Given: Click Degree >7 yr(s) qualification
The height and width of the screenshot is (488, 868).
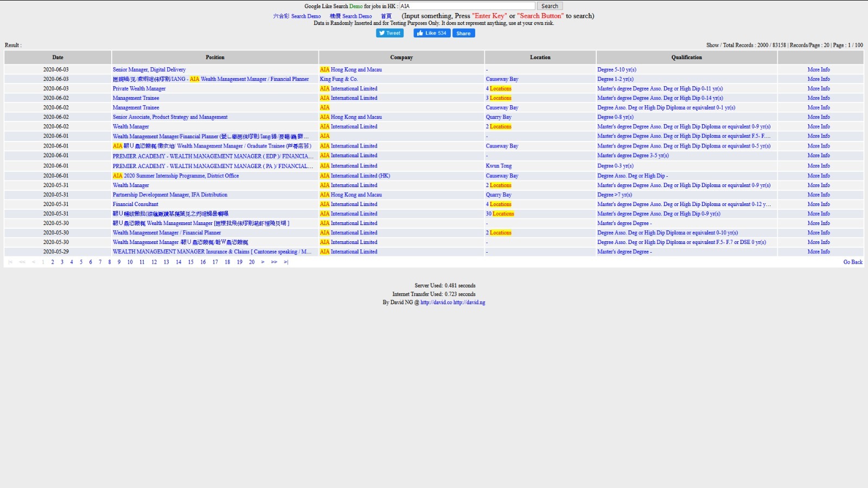Looking at the screenshot, I should coord(615,195).
